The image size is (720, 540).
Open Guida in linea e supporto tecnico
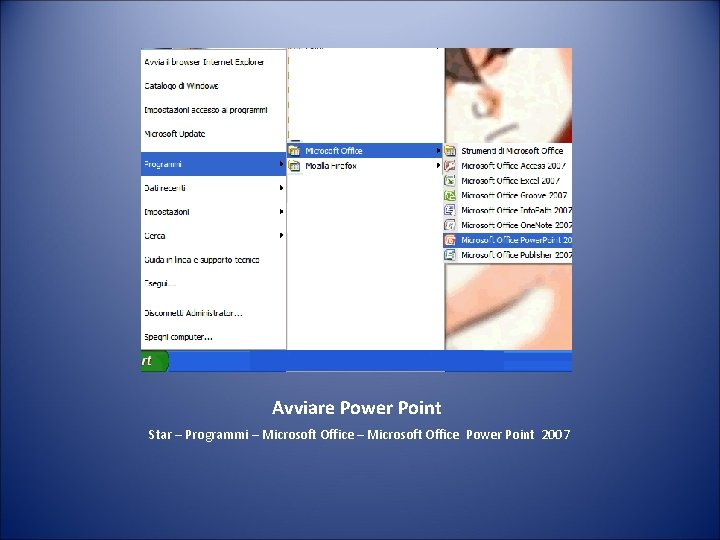coord(202,260)
